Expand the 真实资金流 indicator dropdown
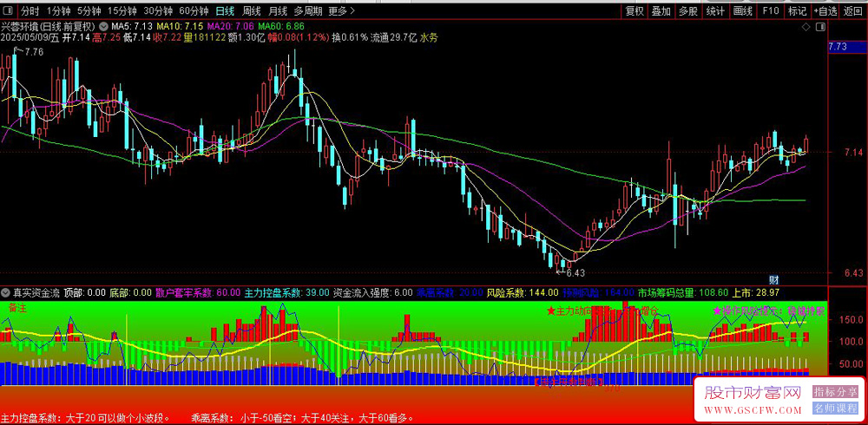Screen dimensions: 868x425 (x=6, y=292)
